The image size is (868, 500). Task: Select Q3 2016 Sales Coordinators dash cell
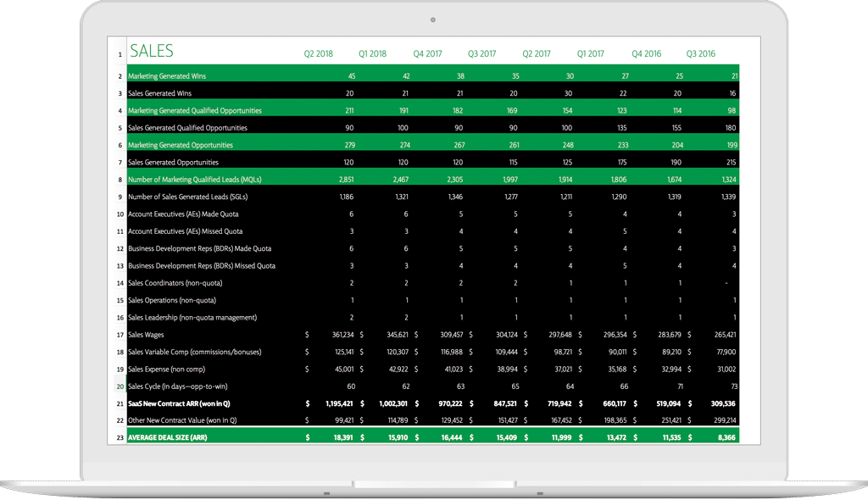point(726,283)
